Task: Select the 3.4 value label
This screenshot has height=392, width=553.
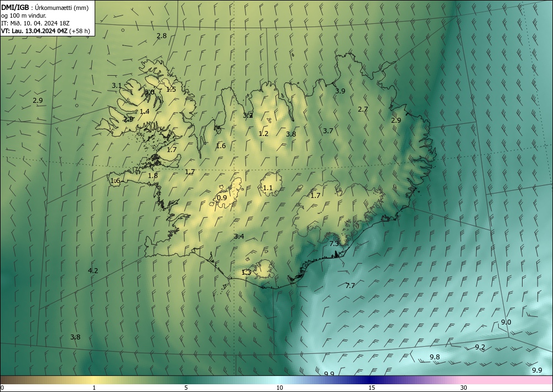Action: [x=239, y=236]
